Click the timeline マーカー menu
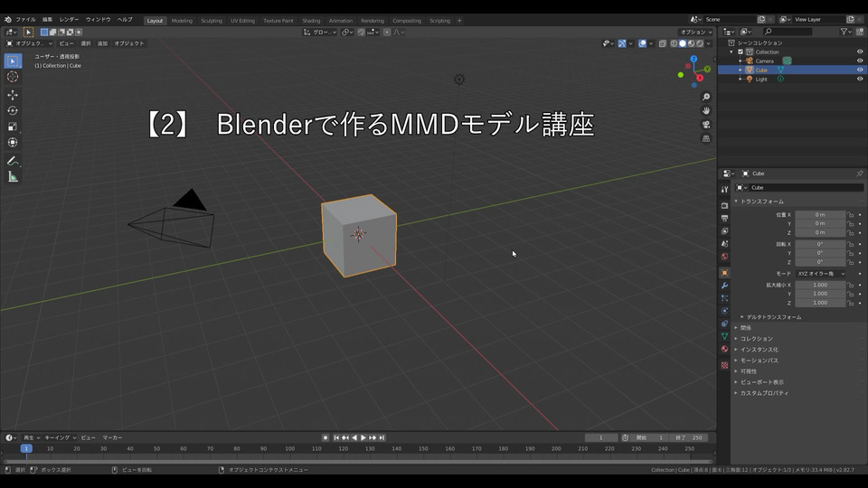 click(112, 437)
